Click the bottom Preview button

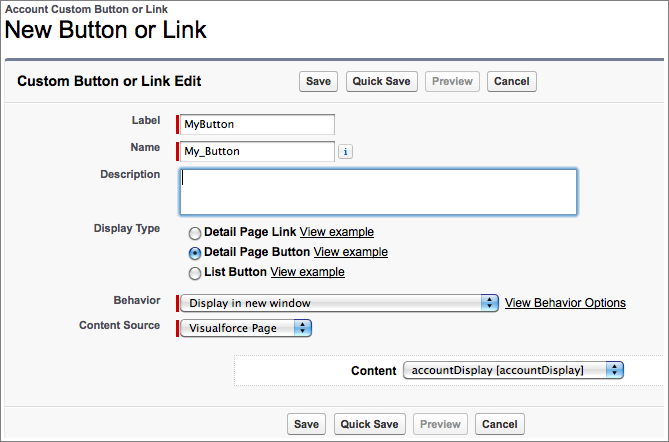(440, 424)
